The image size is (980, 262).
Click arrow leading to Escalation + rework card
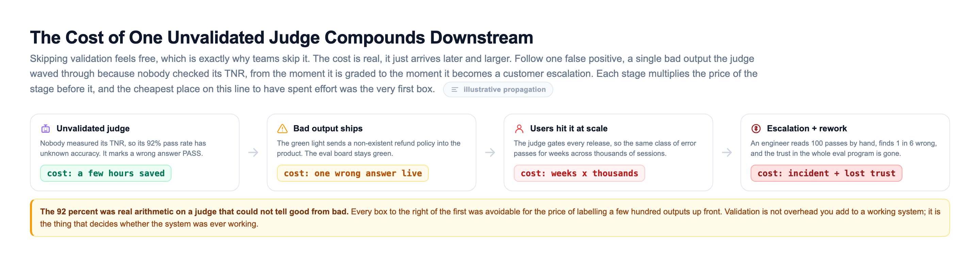[x=727, y=152]
